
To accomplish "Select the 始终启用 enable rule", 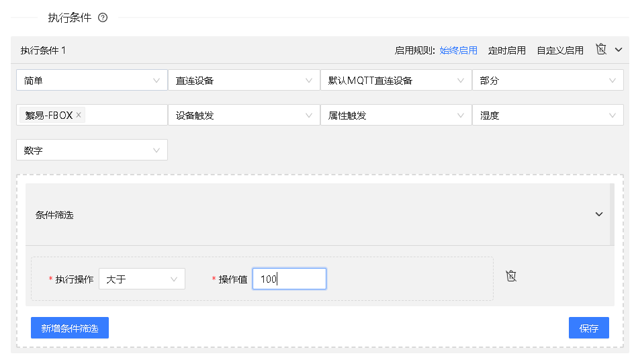I will tap(458, 50).
